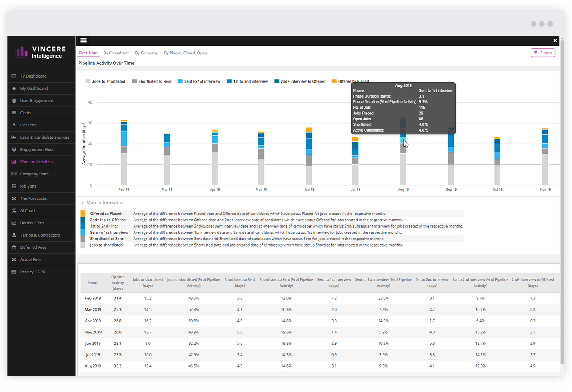Viewport: 572px width, 392px height.
Task: Open Hot Lists from the navigation panel
Action: pyautogui.click(x=28, y=125)
